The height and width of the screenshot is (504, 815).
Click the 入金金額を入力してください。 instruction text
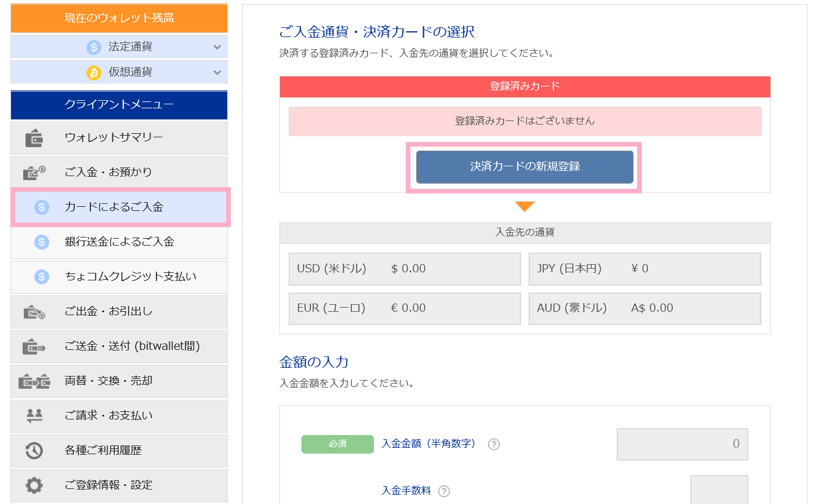point(347,384)
